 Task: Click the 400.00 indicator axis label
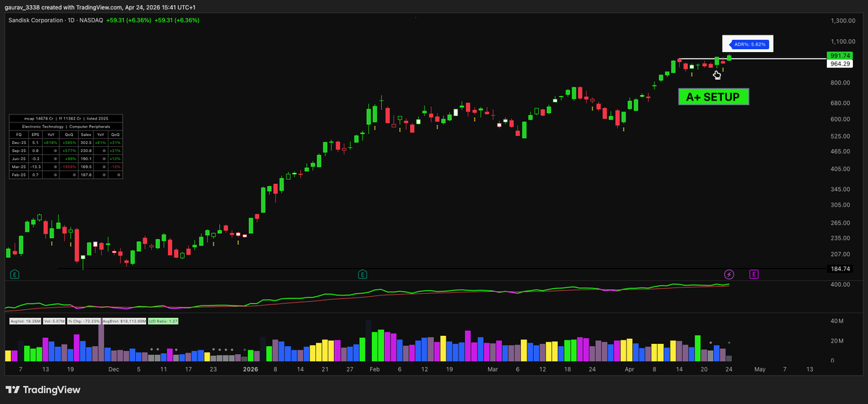(x=839, y=285)
